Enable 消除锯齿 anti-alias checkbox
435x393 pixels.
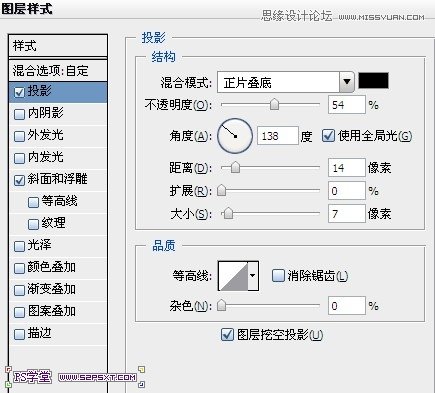click(278, 276)
